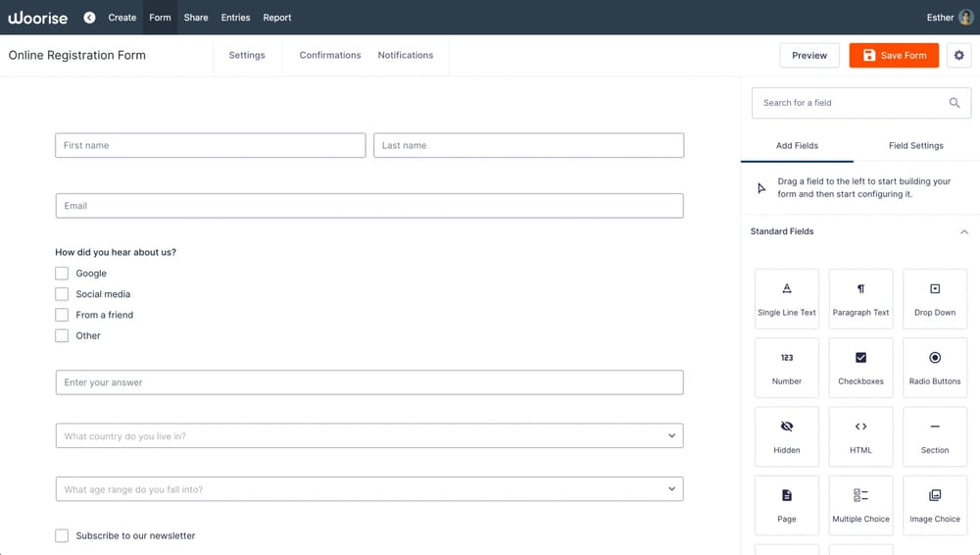Click the Enter your answer field

[369, 382]
